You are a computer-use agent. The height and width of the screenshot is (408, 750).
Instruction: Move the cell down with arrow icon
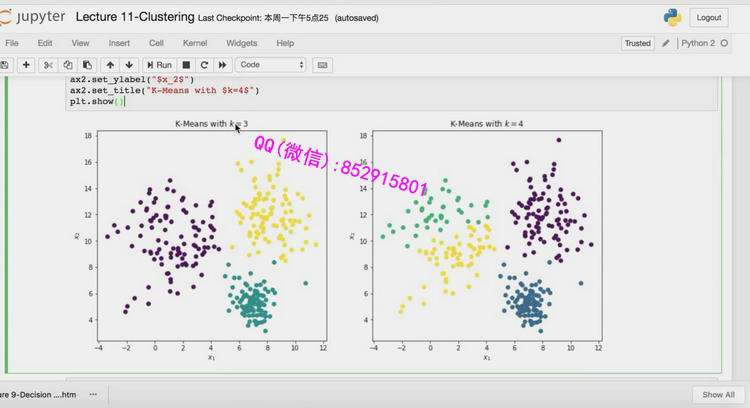tap(128, 65)
